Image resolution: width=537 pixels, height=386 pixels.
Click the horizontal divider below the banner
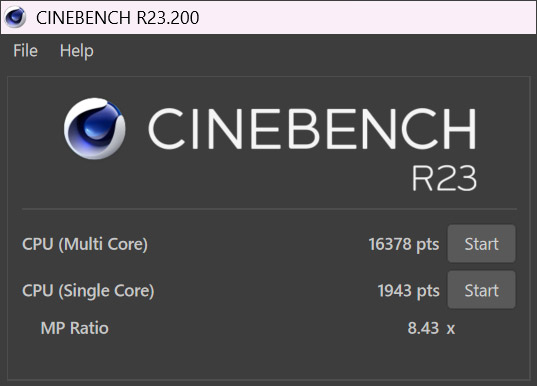pyautogui.click(x=269, y=208)
